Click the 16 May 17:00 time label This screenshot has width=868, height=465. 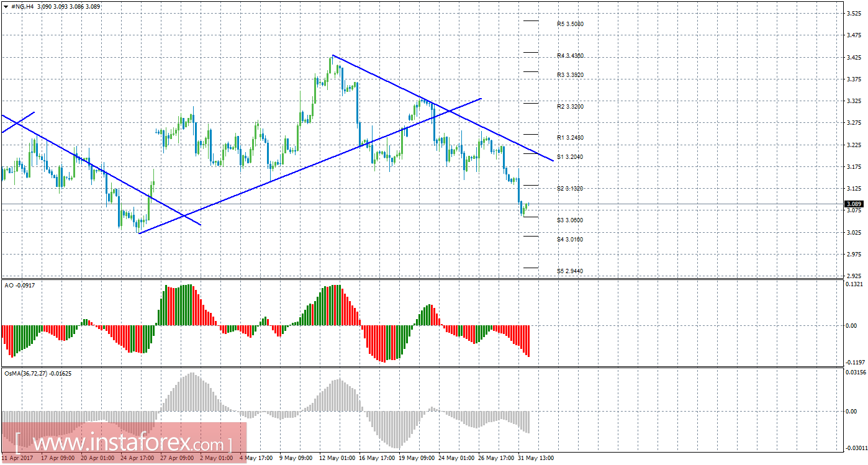coord(376,459)
